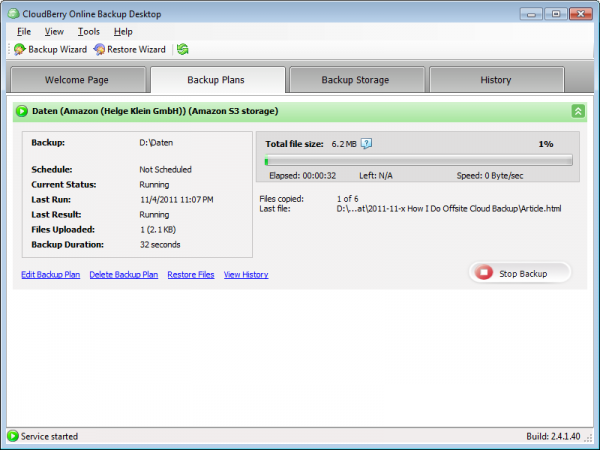The width and height of the screenshot is (600, 450).
Task: Click the '1 (2.1 KB)' files uploaded value
Action: tap(158, 230)
